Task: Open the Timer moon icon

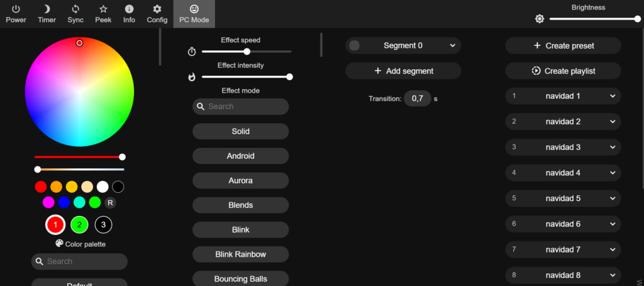Action: 47,9
